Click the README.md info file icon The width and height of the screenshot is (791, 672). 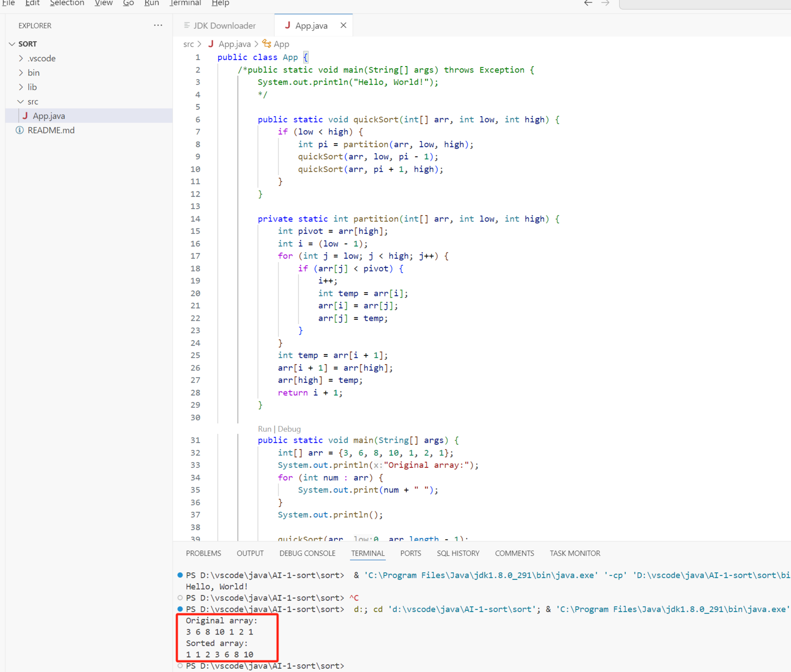pyautogui.click(x=20, y=130)
